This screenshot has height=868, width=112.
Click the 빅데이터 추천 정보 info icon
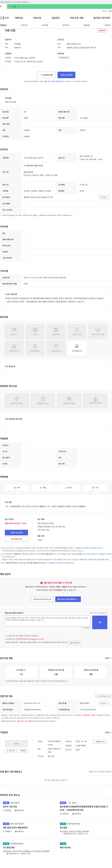click(x=19, y=795)
